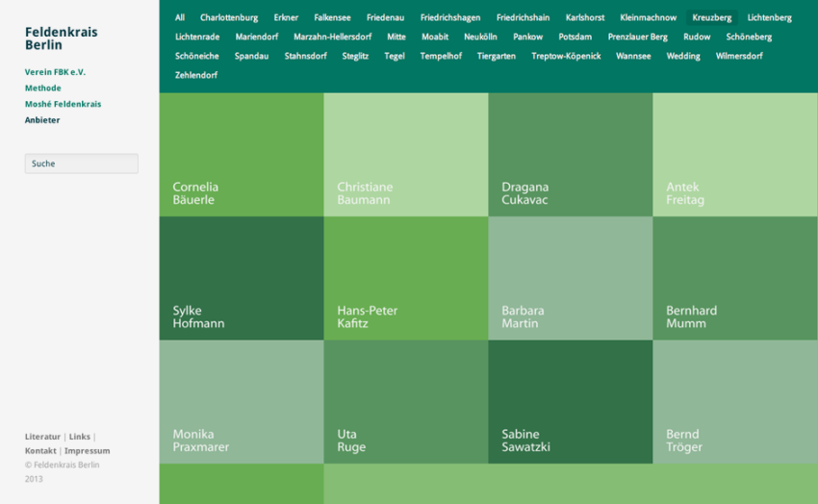Filter by Prenzlauer Berg district
The image size is (818, 504).
(637, 37)
